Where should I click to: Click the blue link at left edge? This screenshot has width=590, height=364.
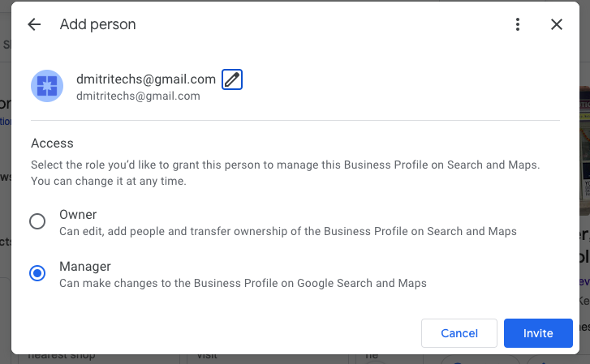pos(4,122)
